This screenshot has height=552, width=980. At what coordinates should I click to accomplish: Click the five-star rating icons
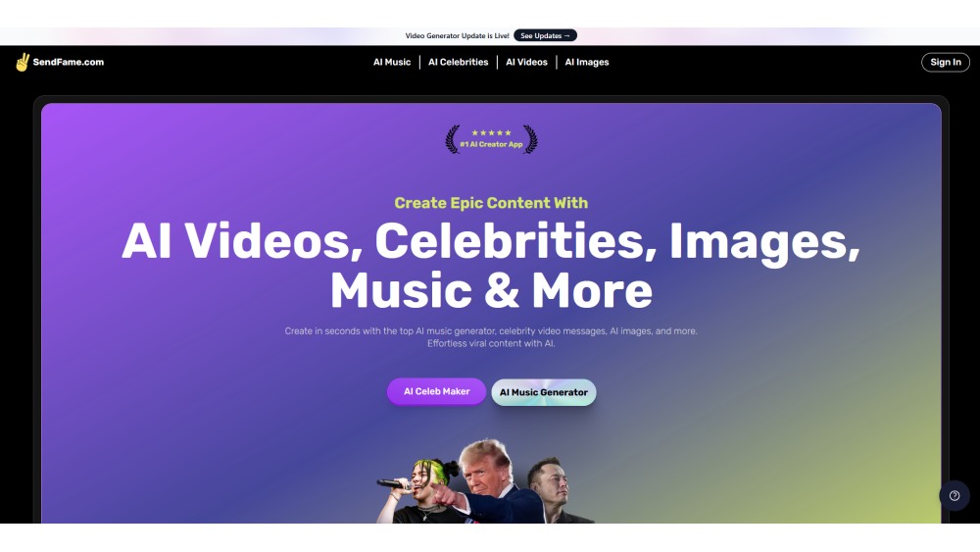coord(491,132)
